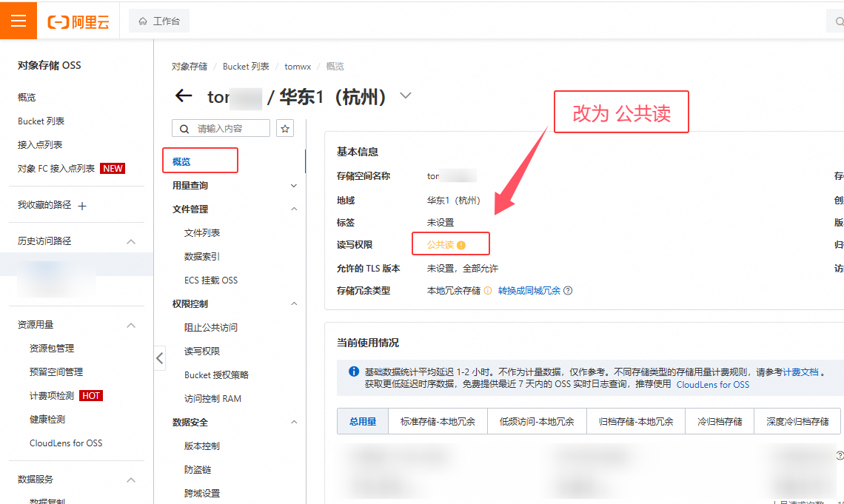Open Bucket 列表 in left sidebar
This screenshot has height=504, width=844.
(41, 121)
